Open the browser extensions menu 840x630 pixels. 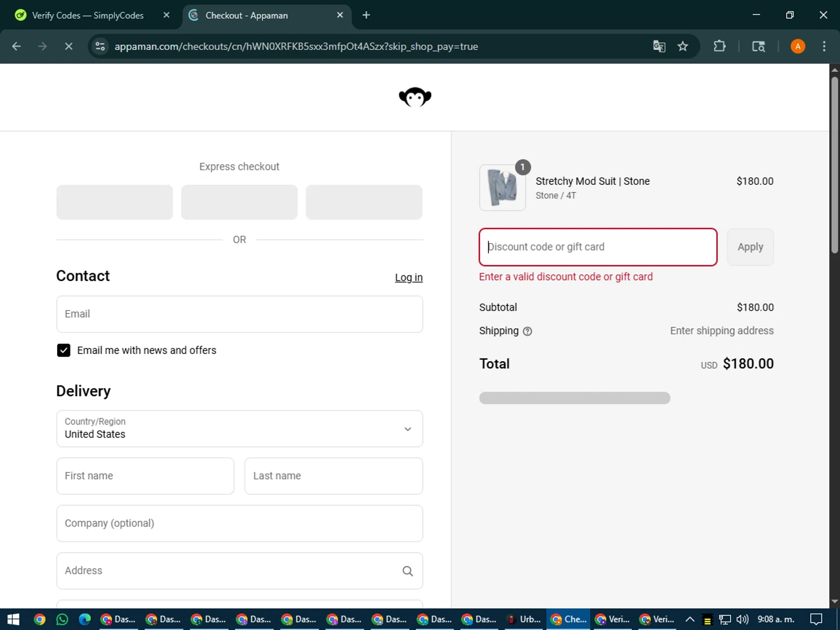click(720, 46)
